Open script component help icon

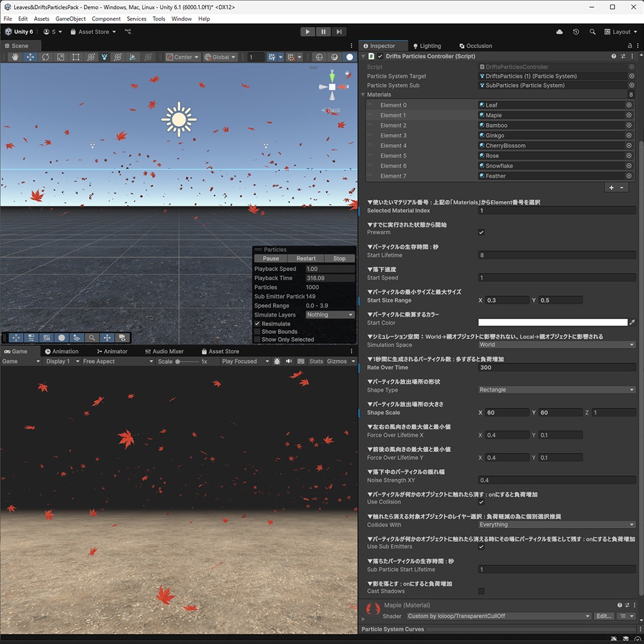pos(614,56)
